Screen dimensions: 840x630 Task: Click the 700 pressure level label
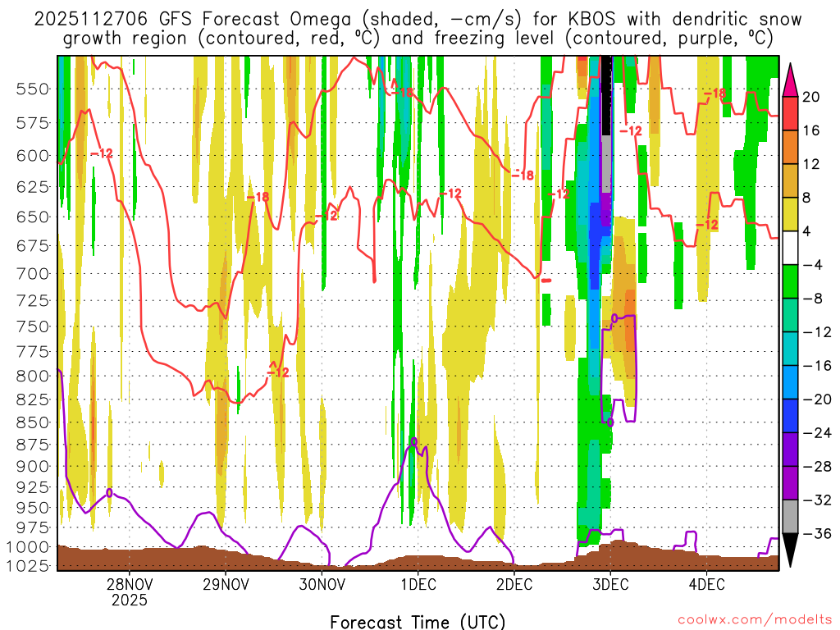(33, 274)
